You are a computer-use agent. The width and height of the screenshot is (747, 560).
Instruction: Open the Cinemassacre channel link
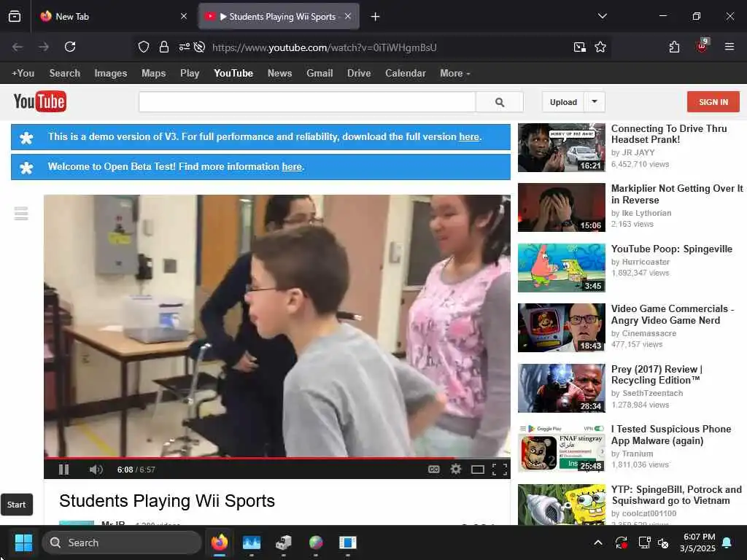(x=649, y=333)
